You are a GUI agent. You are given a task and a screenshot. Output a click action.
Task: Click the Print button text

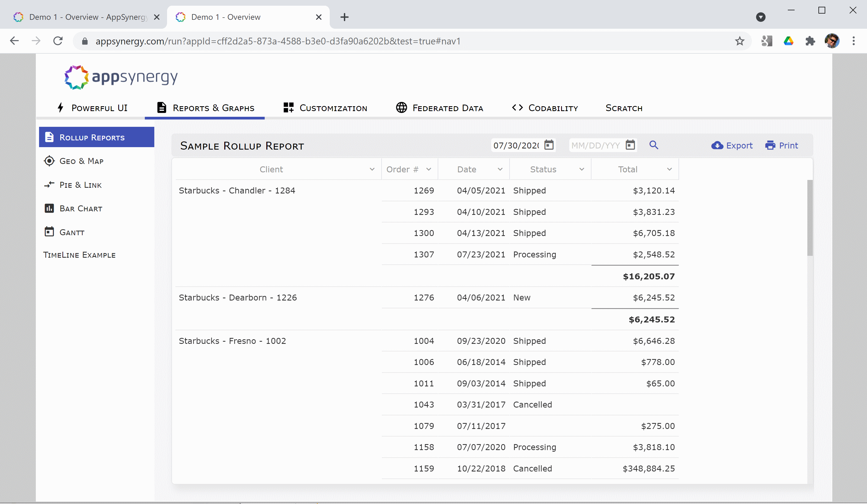point(788,146)
